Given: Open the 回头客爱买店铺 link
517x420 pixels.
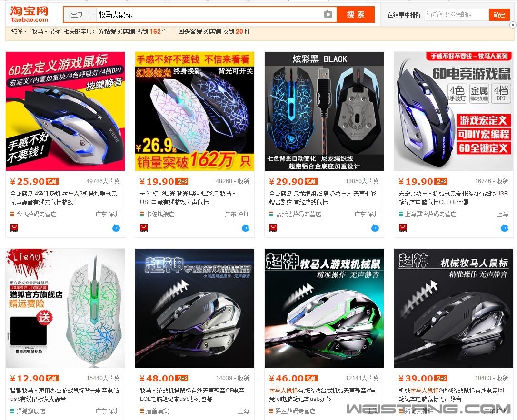Looking at the screenshot, I should 199,31.
